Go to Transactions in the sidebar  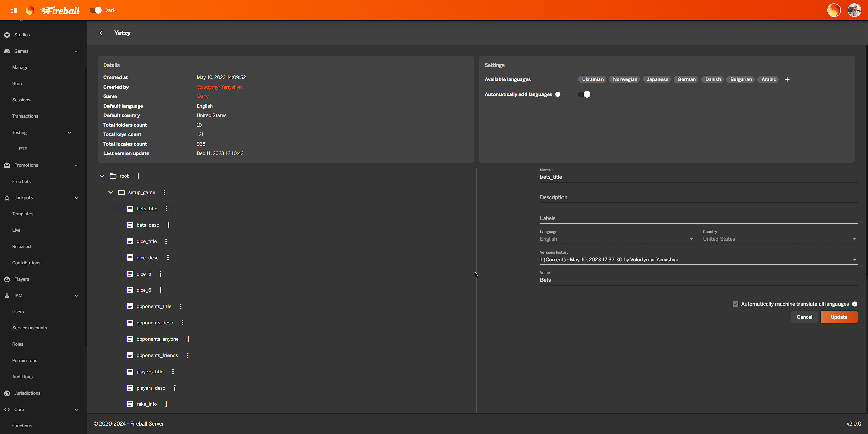click(25, 116)
